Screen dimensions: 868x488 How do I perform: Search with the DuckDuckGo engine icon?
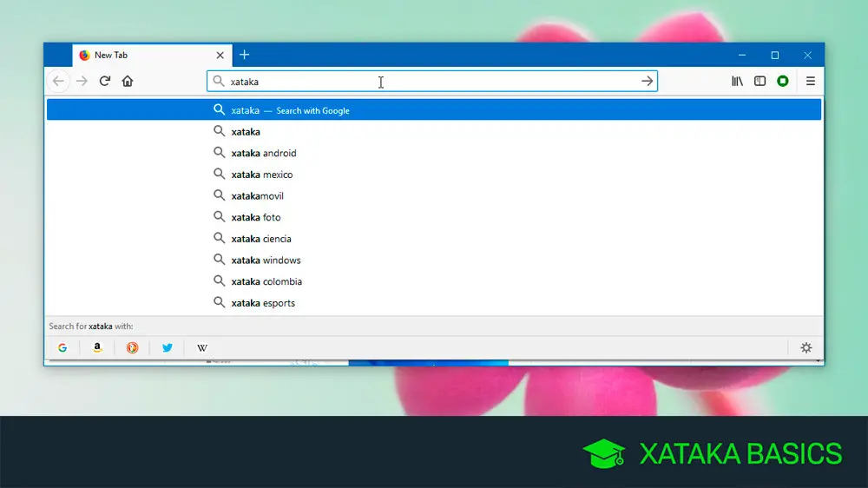pos(132,348)
